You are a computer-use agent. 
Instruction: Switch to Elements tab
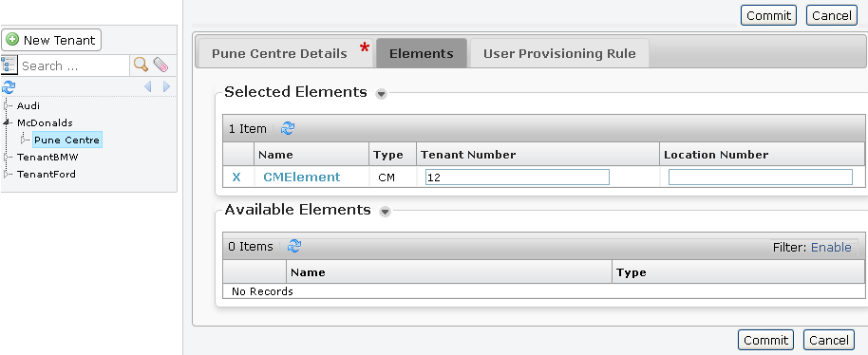[x=422, y=54]
